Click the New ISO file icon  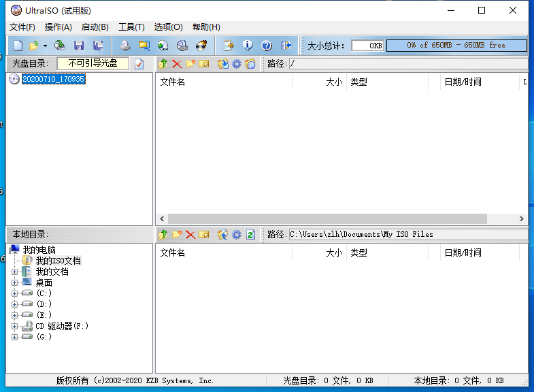point(18,46)
